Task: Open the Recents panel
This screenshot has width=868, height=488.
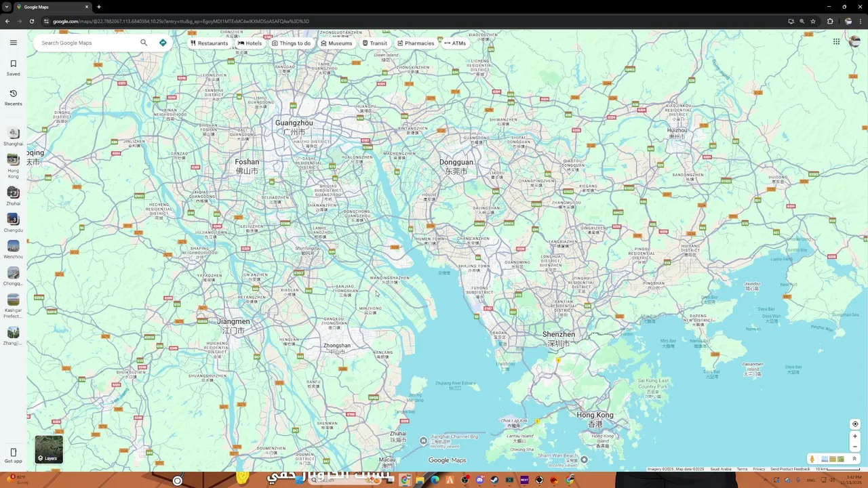Action: [x=13, y=97]
